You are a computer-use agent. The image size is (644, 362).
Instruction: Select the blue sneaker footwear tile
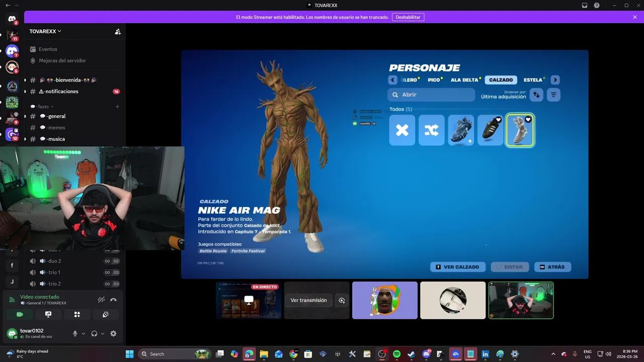[x=461, y=130]
